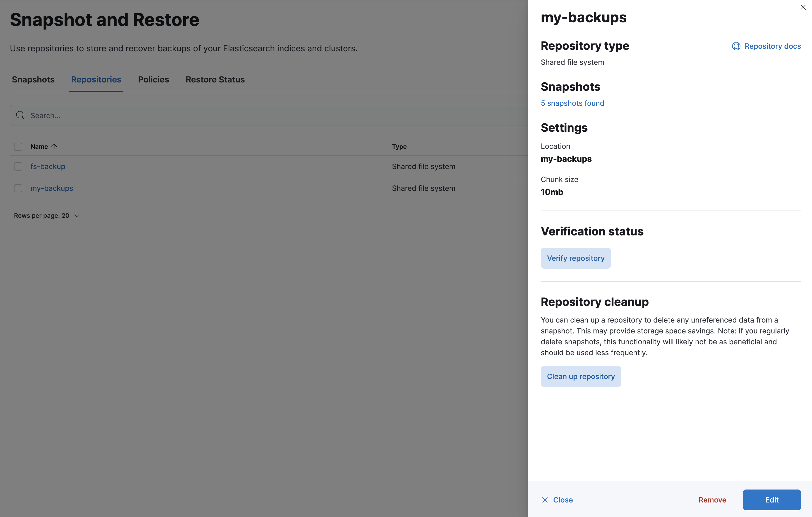
Task: Open the fs-backup repository details
Action: [x=47, y=166]
